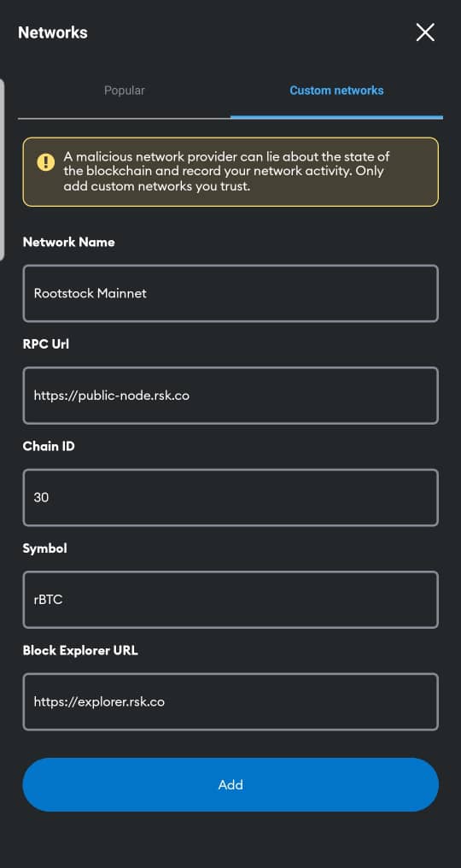The image size is (461, 868).
Task: Click the Symbol field containing rBTC
Action: click(230, 600)
